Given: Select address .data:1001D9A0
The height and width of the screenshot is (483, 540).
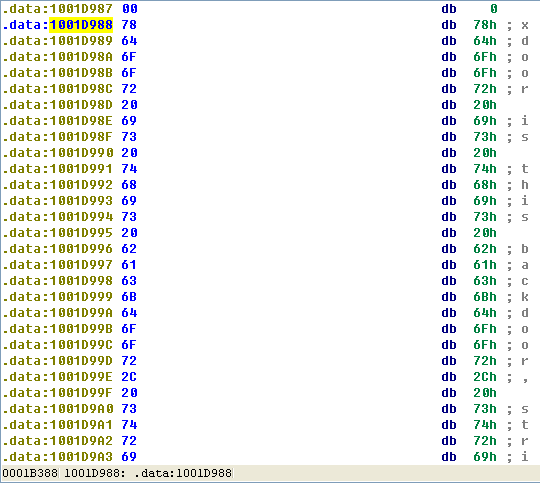Looking at the screenshot, I should coord(58,409).
